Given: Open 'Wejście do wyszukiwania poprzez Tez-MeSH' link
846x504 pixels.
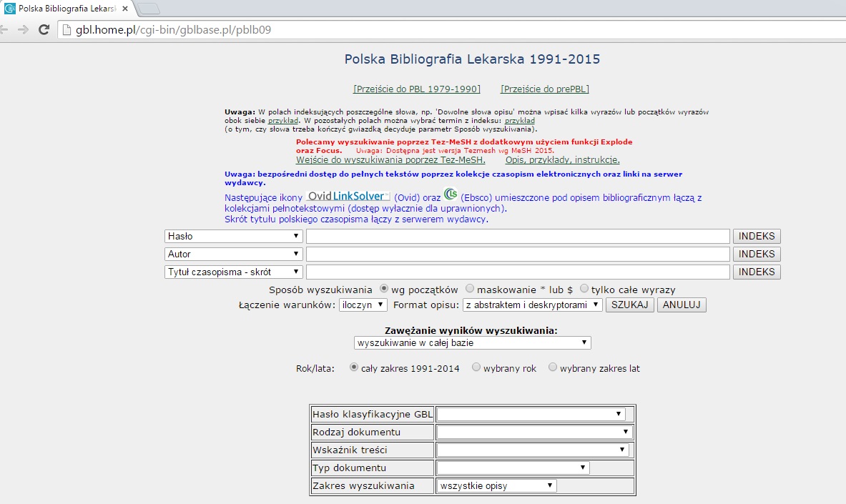Looking at the screenshot, I should (390, 159).
